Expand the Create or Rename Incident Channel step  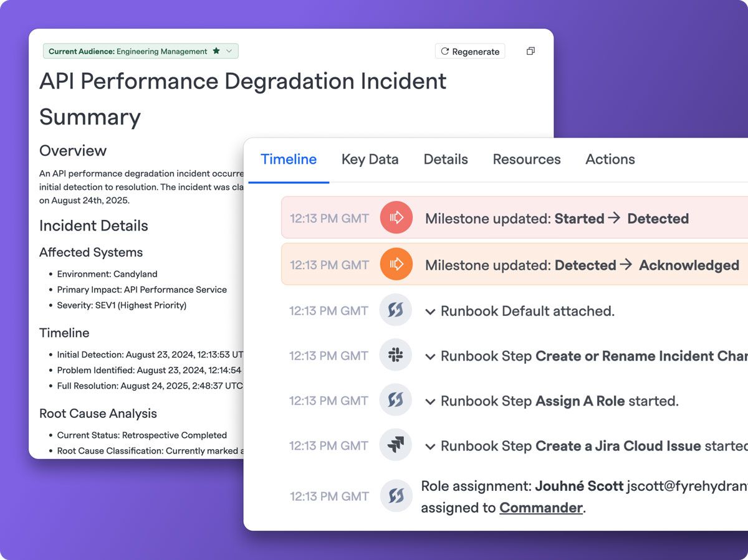430,357
